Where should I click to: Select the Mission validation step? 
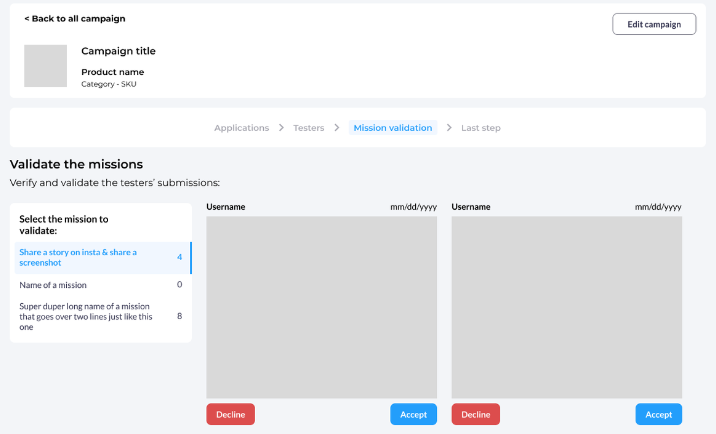click(x=393, y=128)
